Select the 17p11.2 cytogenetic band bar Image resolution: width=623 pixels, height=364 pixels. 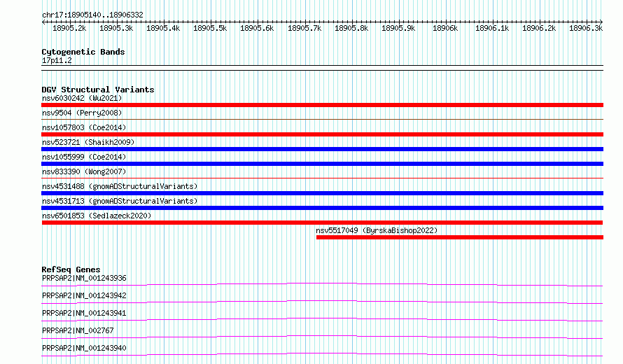[322, 68]
